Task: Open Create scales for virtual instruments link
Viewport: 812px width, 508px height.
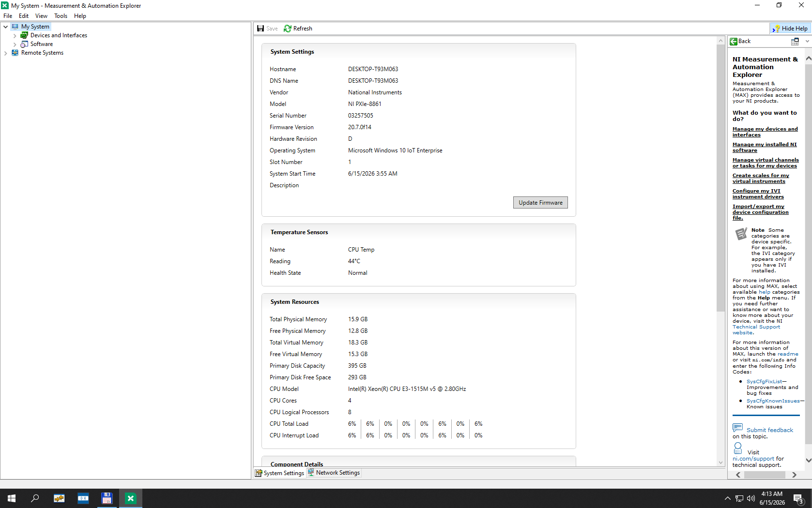Action: (x=761, y=179)
